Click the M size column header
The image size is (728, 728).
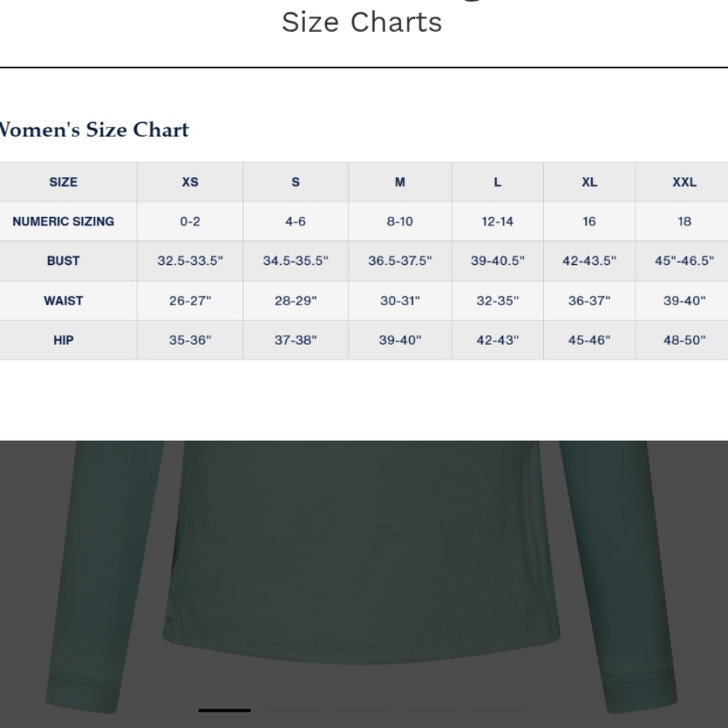[400, 182]
